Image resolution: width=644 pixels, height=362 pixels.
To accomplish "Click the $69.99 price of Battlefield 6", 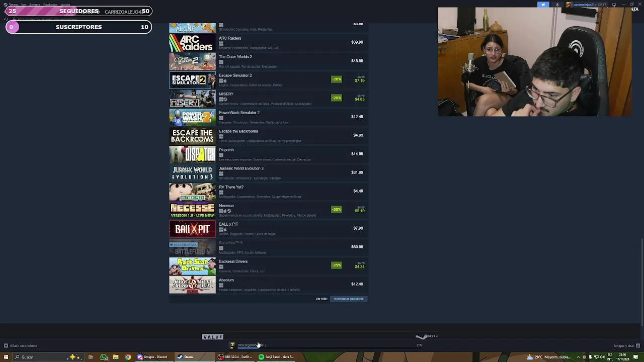I will tap(357, 247).
